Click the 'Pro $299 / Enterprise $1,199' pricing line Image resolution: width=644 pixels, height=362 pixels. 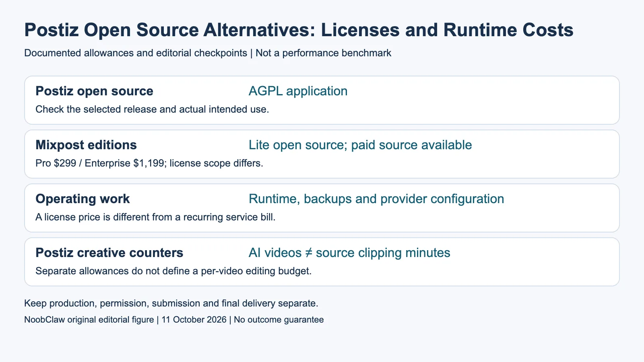point(149,163)
